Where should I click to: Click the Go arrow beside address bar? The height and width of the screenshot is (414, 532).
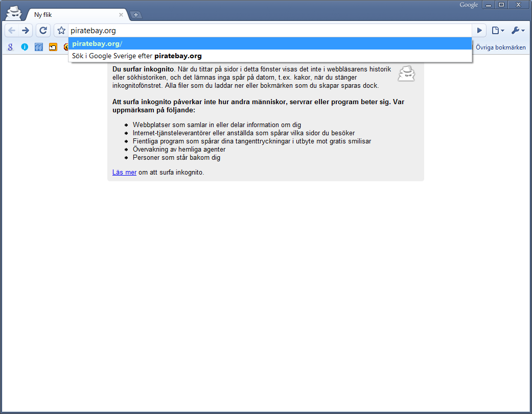479,31
